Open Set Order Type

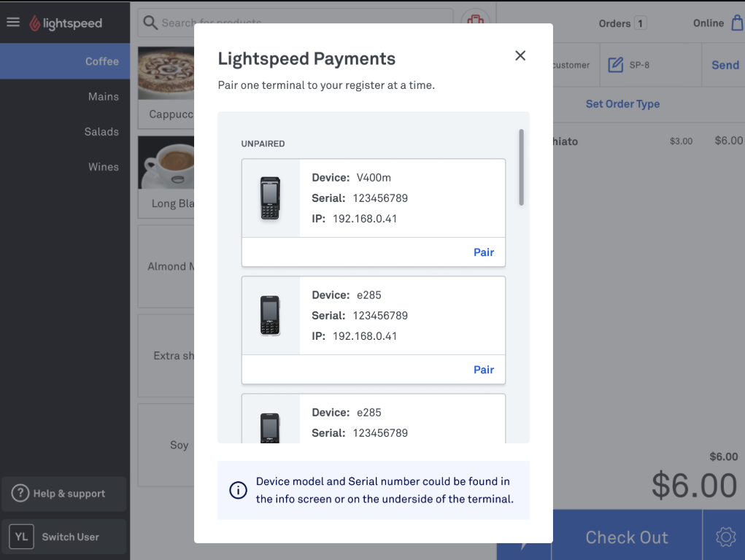tap(622, 104)
